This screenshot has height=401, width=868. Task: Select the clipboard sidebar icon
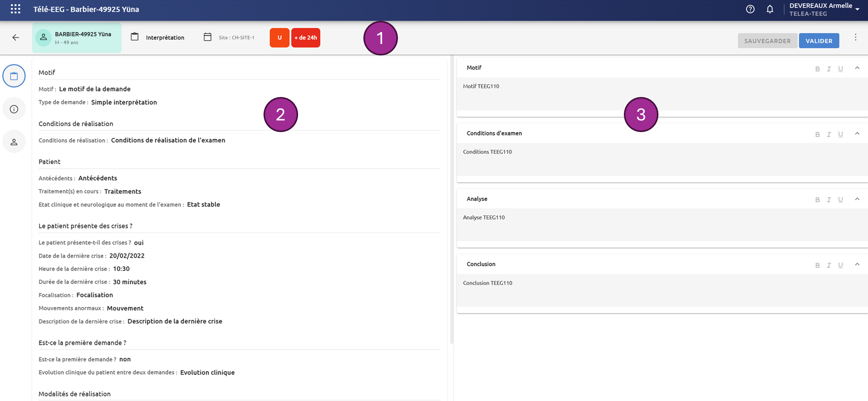(14, 76)
